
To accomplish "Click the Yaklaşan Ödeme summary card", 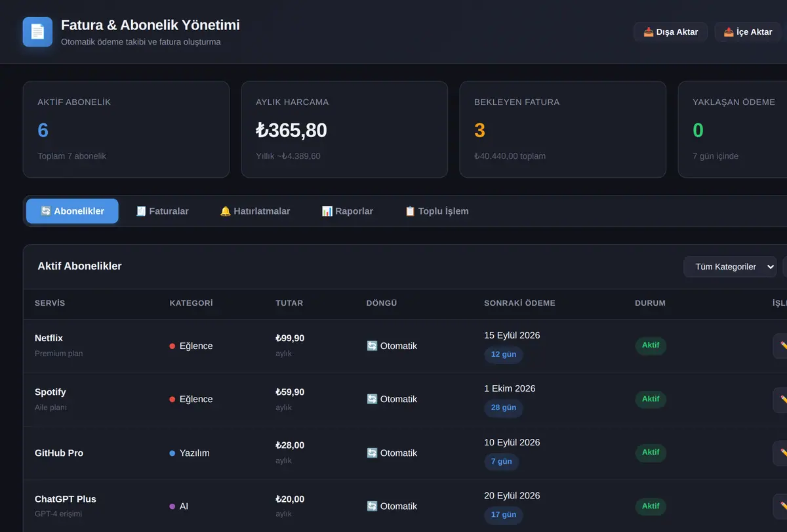I will click(733, 129).
